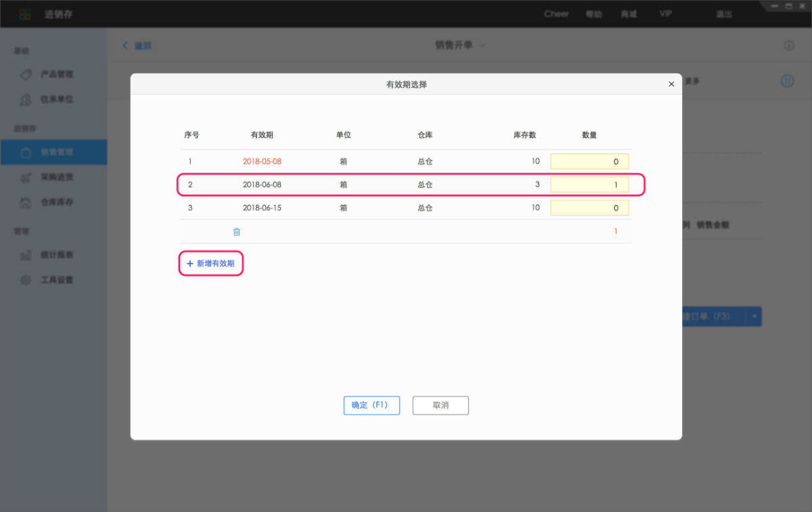Select the red date 2018-05-08
Screen dimensions: 812x512
pos(262,162)
